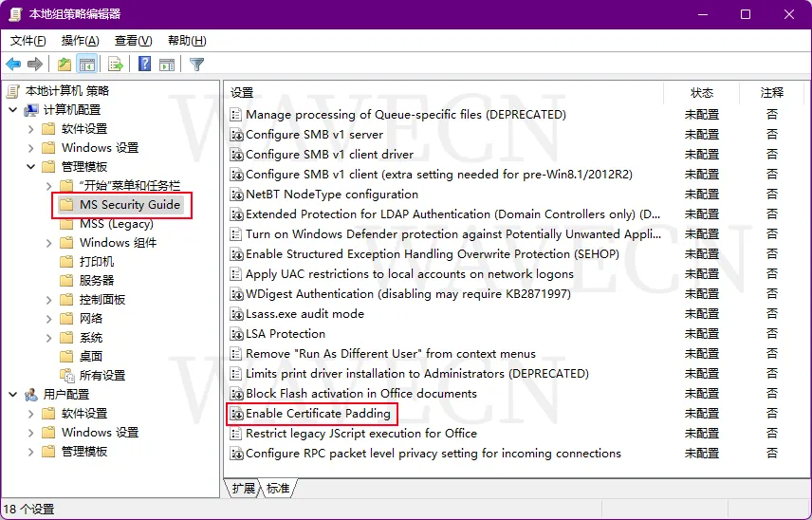This screenshot has width=812, height=520.
Task: Select 服务器 folder in the tree
Action: (x=97, y=281)
